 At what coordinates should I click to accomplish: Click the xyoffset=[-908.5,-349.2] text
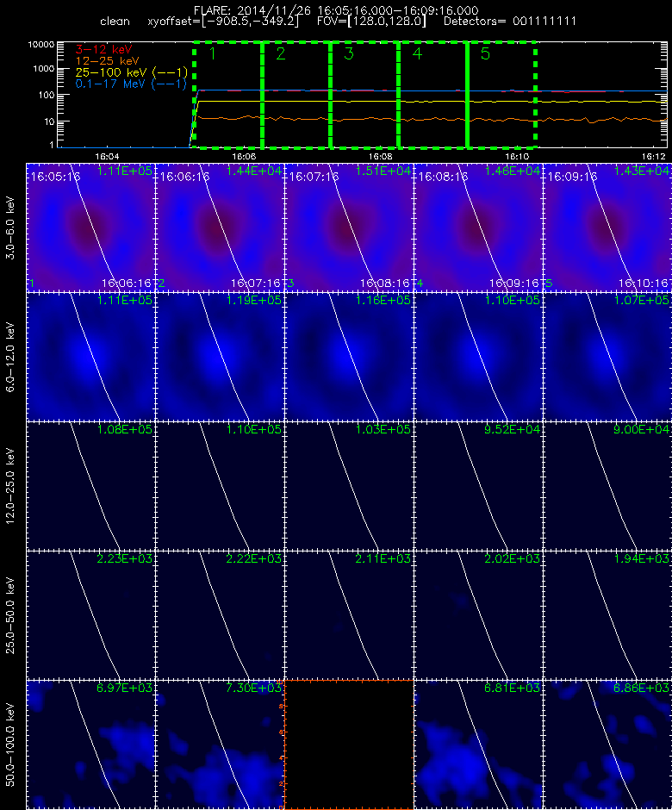coord(223,22)
